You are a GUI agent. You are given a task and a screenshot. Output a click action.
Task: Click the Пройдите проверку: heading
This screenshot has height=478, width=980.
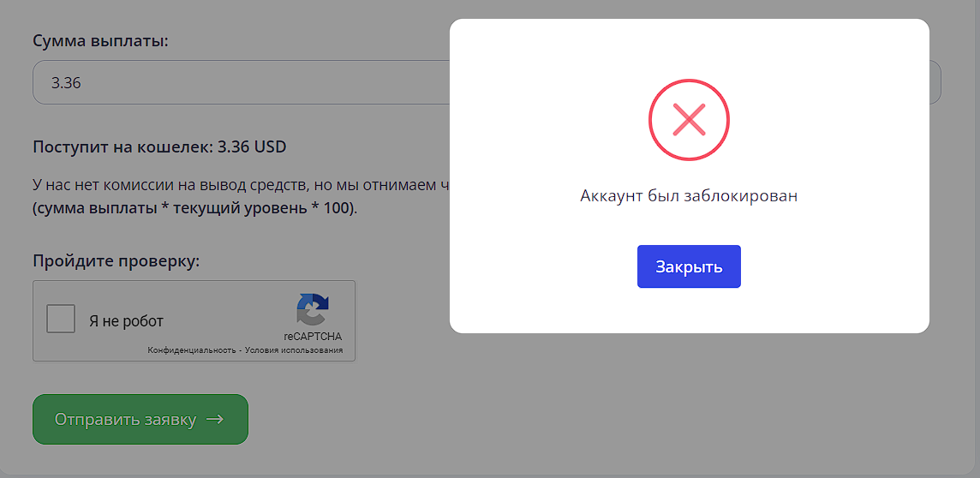[117, 260]
